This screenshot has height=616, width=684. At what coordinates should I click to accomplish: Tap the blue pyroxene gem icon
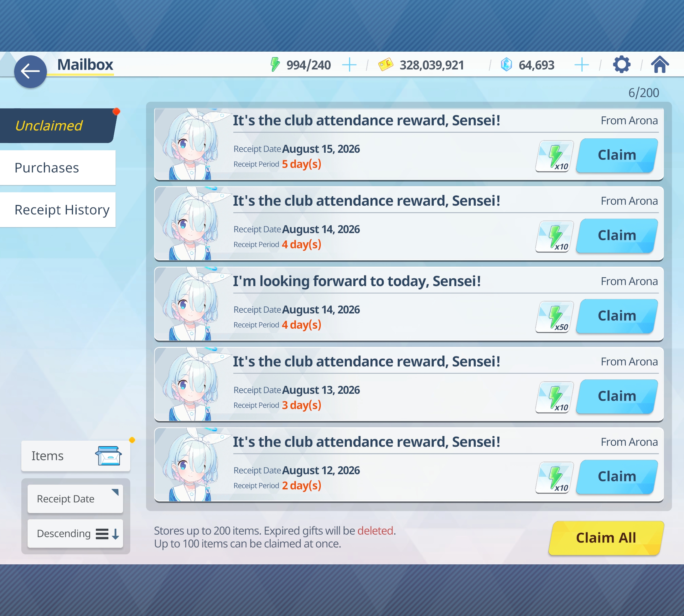pyautogui.click(x=506, y=64)
